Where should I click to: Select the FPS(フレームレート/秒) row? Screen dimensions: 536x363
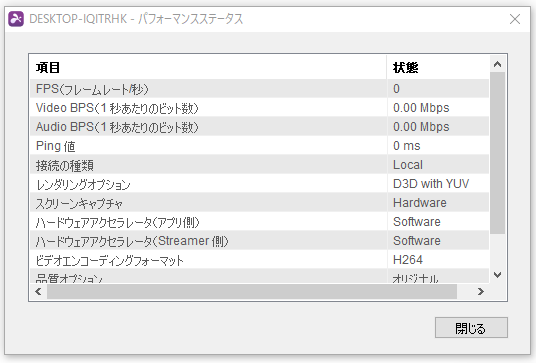(x=260, y=89)
